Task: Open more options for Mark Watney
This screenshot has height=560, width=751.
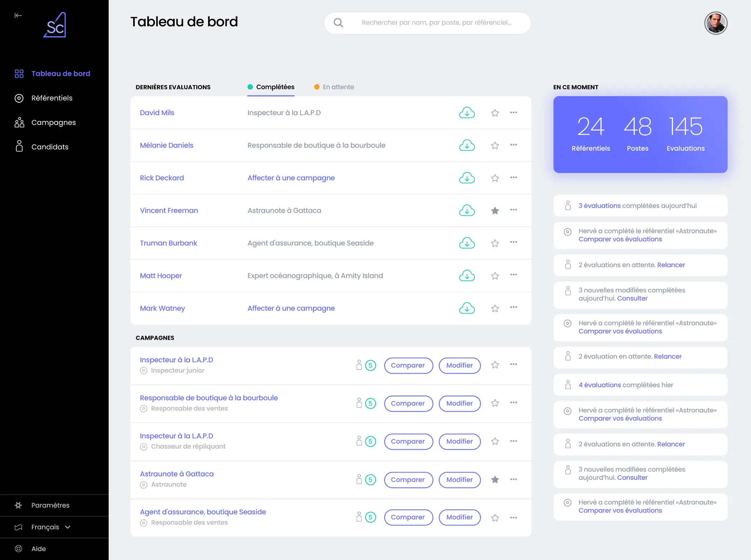Action: click(514, 307)
